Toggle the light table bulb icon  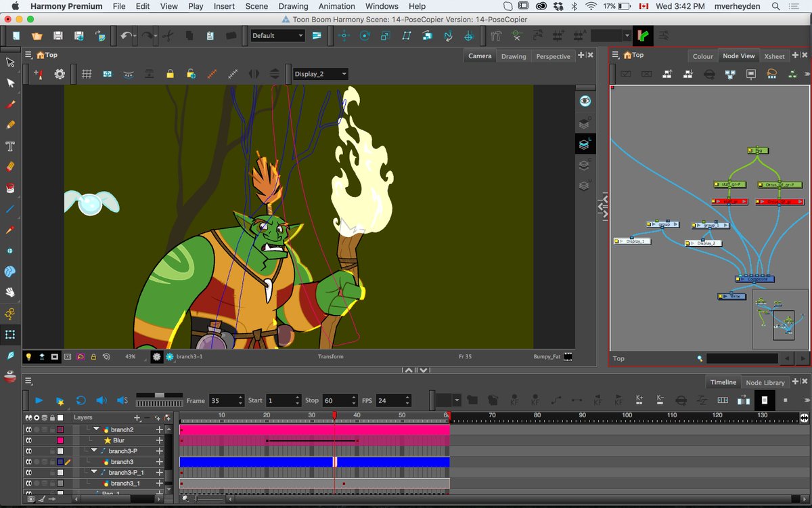pyautogui.click(x=28, y=356)
